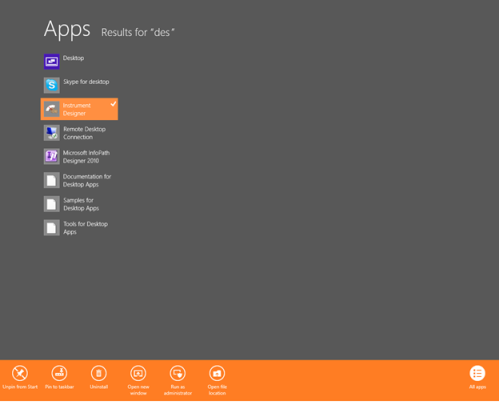Select "Microsoft InfoPath Designer 2010" text
Screen dimensions: 499x405
(86, 157)
